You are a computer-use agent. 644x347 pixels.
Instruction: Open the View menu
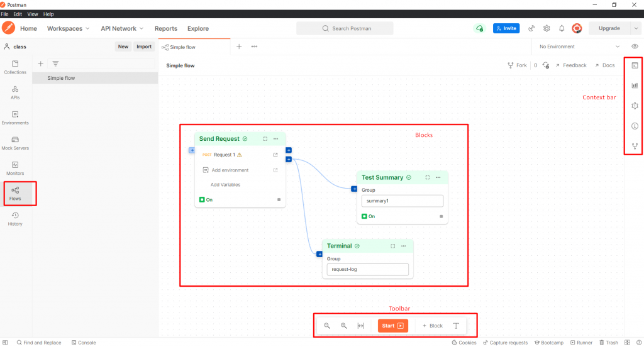[33, 14]
